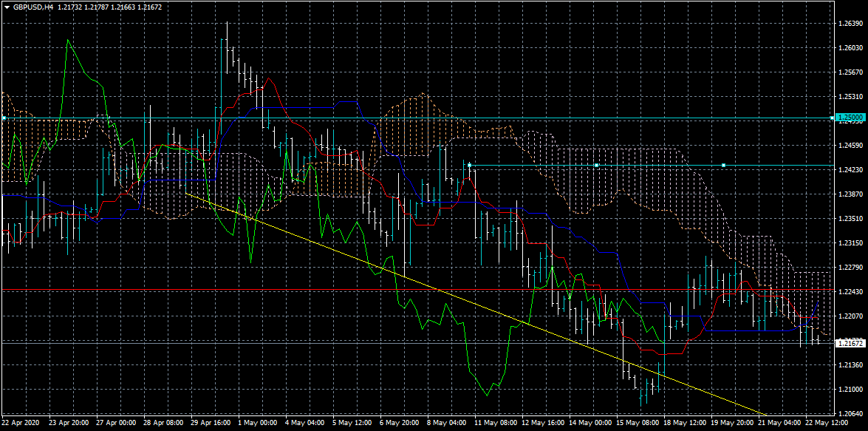Click the 12 May 16:00 time label

tap(544, 422)
